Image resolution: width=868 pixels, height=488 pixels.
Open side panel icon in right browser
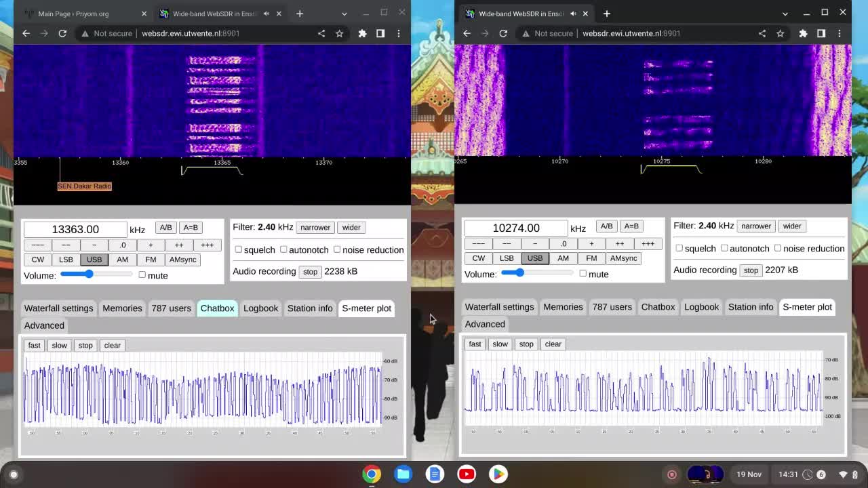(821, 33)
